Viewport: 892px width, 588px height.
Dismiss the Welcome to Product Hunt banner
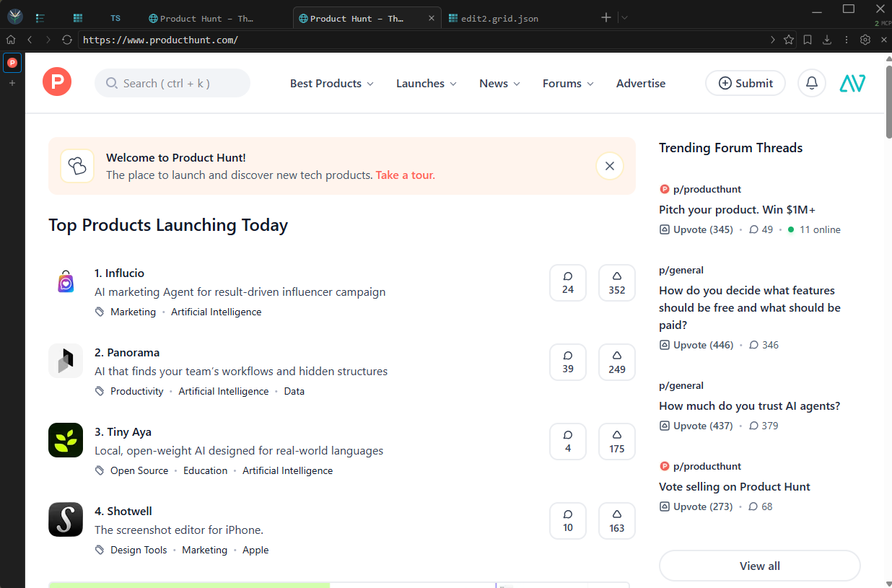610,166
